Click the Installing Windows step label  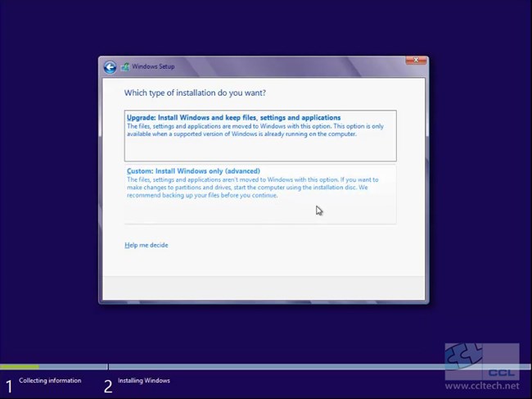[x=144, y=381]
